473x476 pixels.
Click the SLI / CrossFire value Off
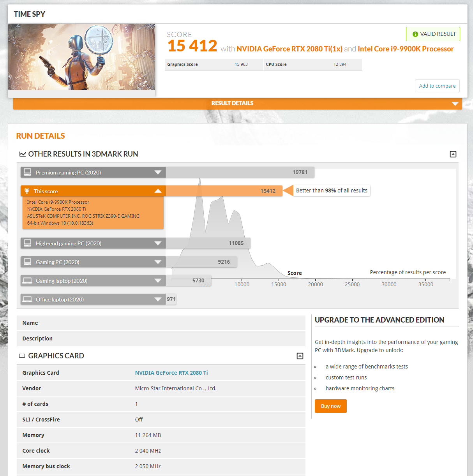click(x=139, y=420)
